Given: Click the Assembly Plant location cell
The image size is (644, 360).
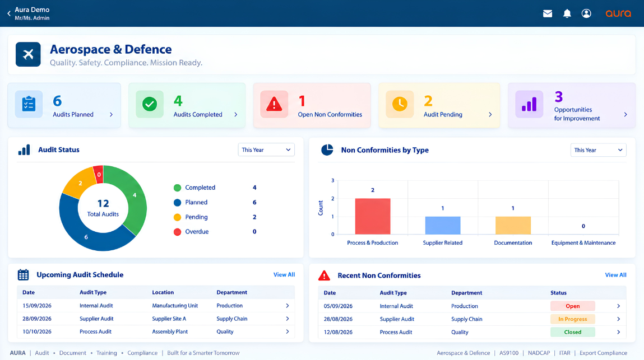Looking at the screenshot, I should coord(170,331).
